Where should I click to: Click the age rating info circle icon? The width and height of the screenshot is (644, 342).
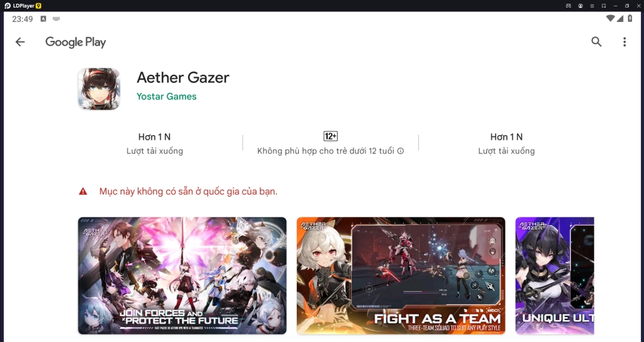401,151
